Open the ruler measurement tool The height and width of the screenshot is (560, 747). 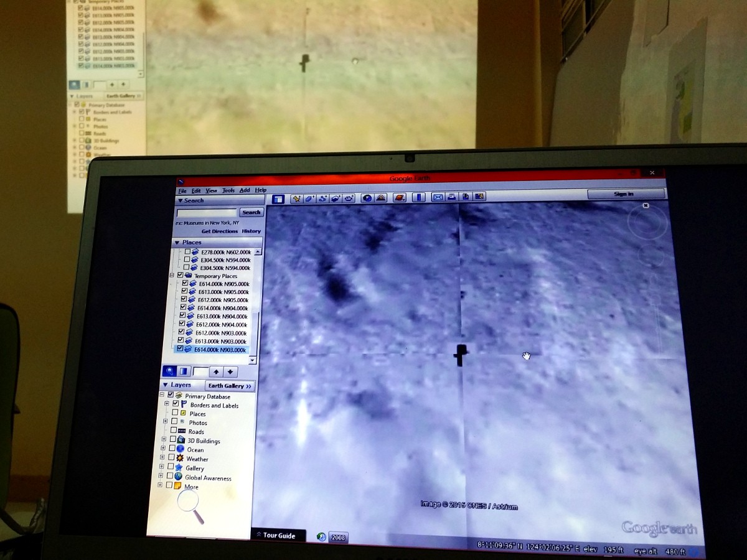tap(418, 198)
